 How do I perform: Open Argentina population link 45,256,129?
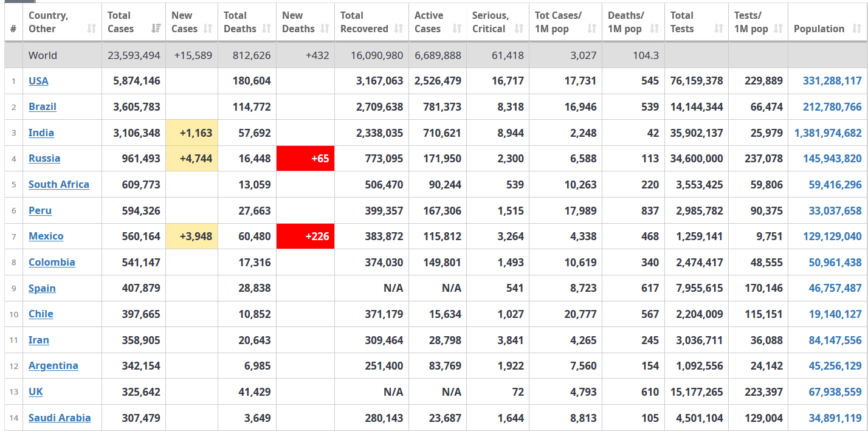pyautogui.click(x=835, y=365)
